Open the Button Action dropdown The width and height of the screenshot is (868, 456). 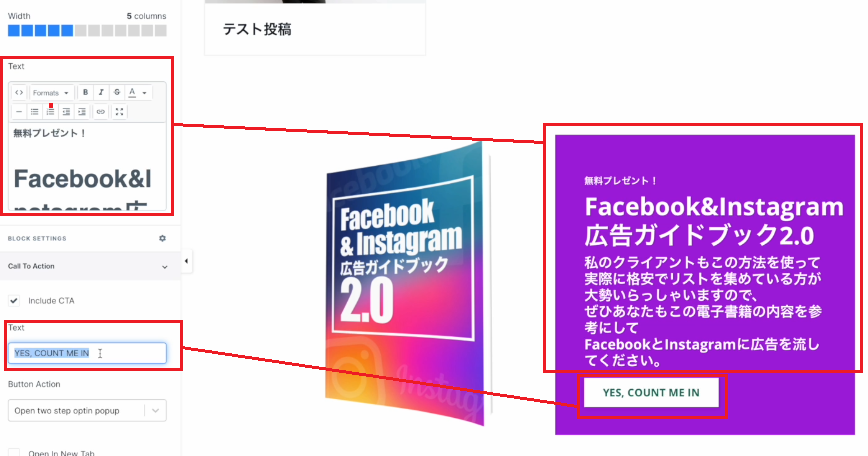87,411
